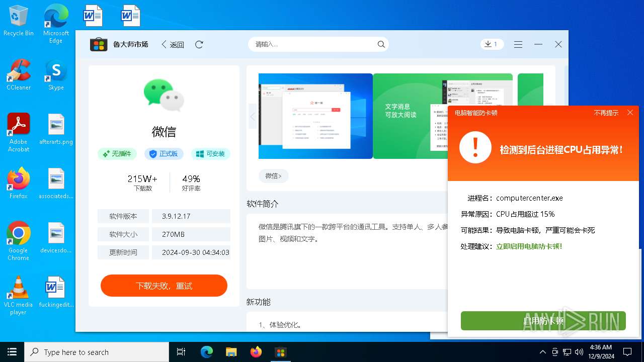The height and width of the screenshot is (362, 644).
Task: Open the fuckingedit Word document on desktop
Action: tap(56, 292)
